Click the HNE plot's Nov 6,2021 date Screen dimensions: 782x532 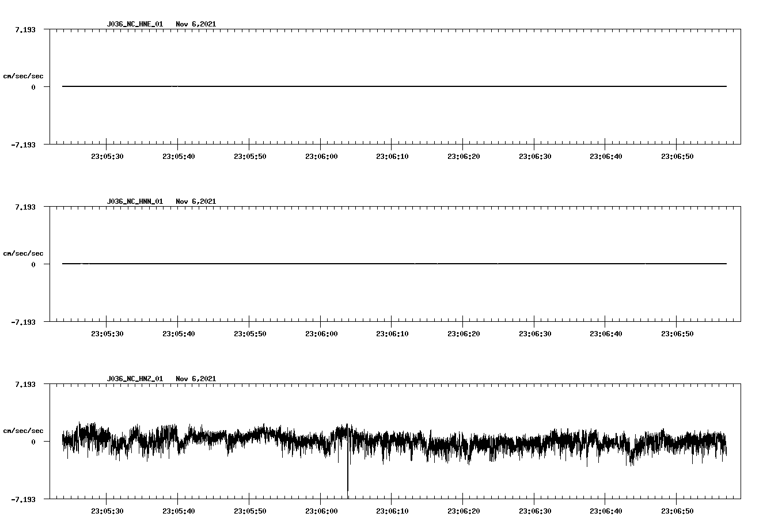click(x=196, y=24)
